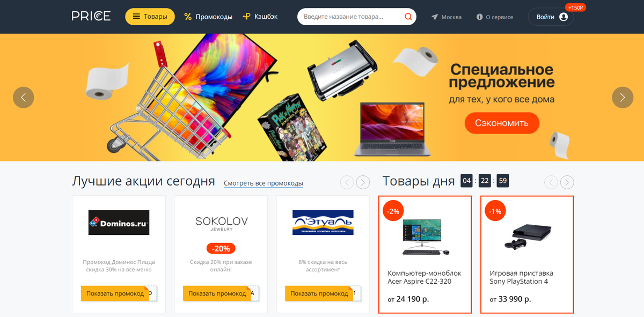Open the Смотреть все промокоды link
The image size is (644, 317).
tap(264, 183)
